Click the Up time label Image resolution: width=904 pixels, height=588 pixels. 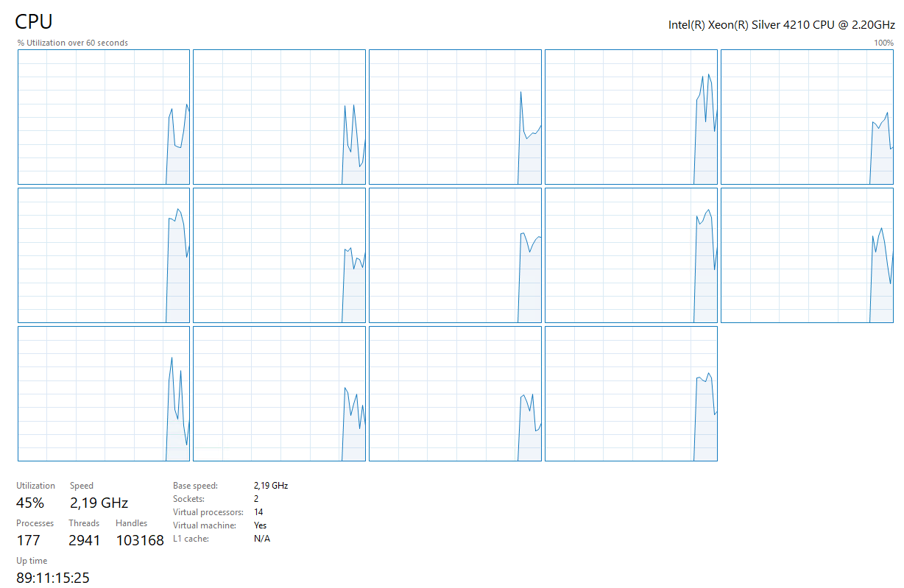(x=32, y=561)
